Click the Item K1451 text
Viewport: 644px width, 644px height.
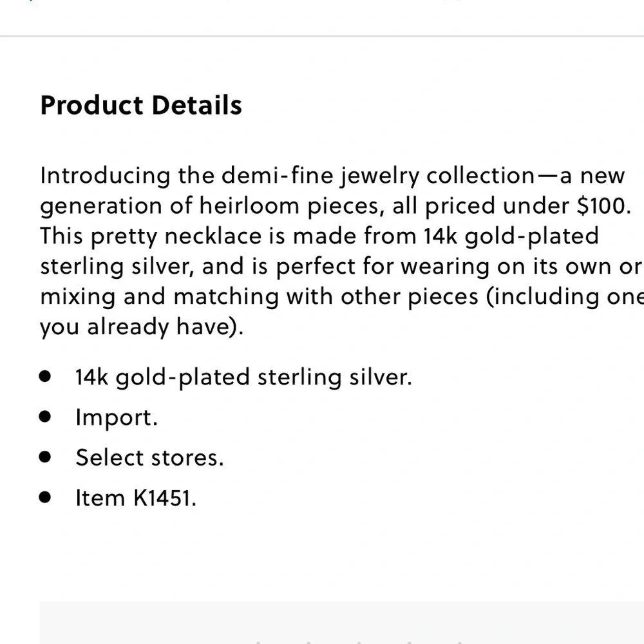click(x=136, y=498)
